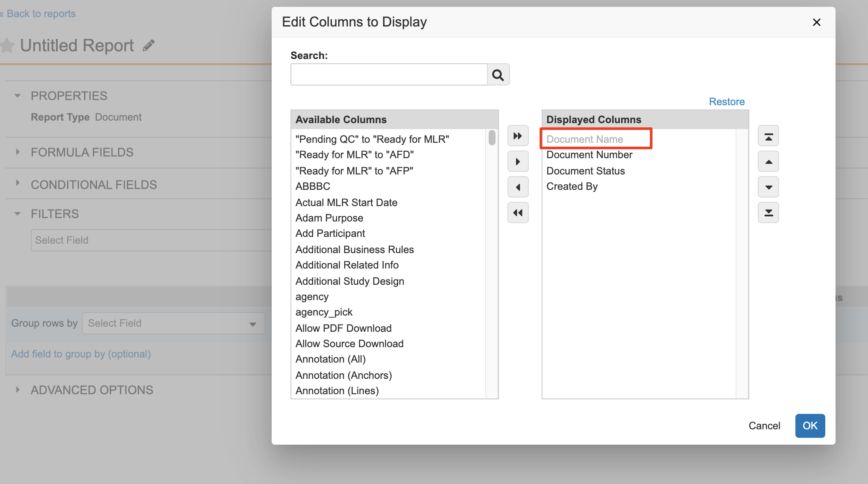Screen dimensions: 868x484
Task: Move selected column up one position
Action: (x=768, y=162)
